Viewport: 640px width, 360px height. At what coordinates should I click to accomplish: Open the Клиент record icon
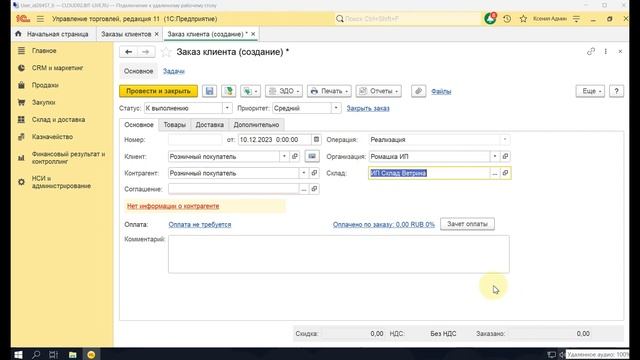295,156
